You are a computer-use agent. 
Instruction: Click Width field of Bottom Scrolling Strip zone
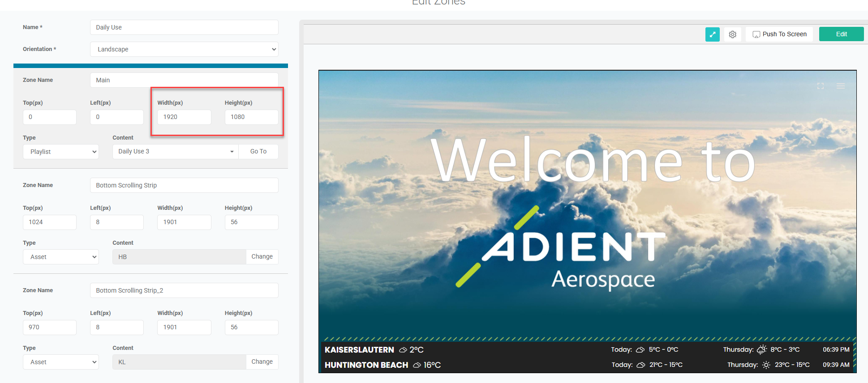(184, 222)
